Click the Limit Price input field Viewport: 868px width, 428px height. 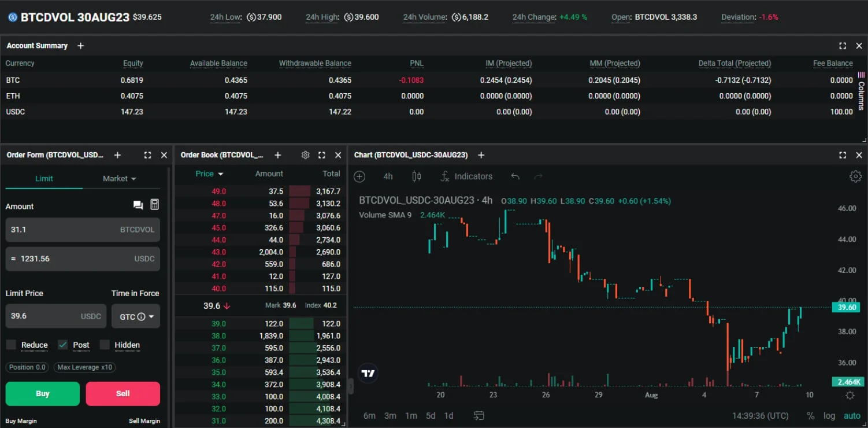pyautogui.click(x=56, y=316)
